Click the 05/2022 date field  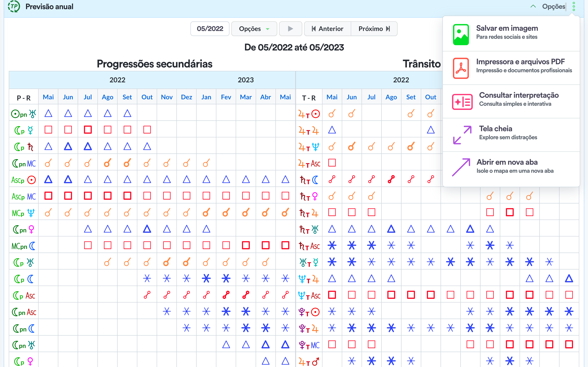[x=210, y=29]
